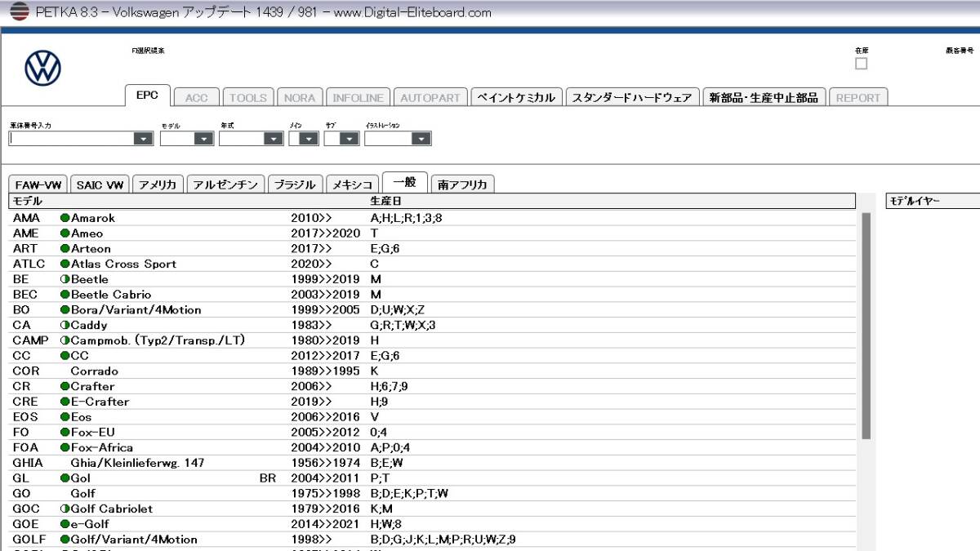The image size is (980, 551).
Task: Click the green dot beside Golf/Variant/4Motion
Action: [65, 540]
